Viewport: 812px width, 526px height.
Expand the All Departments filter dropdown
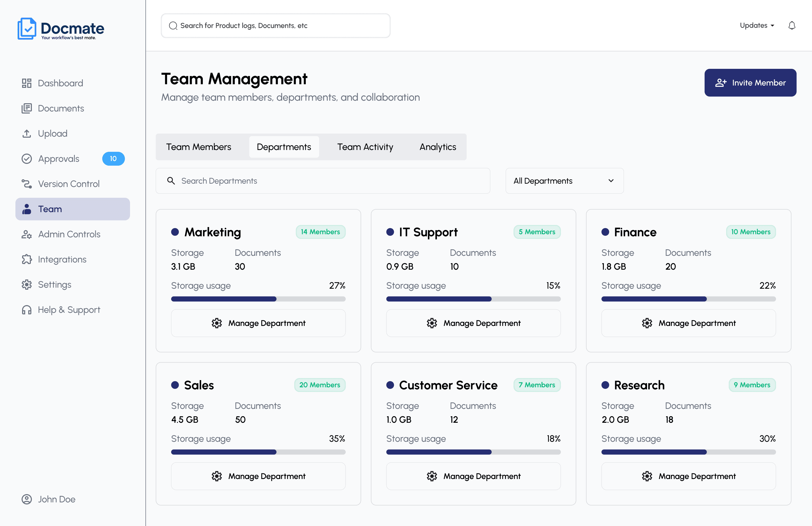pos(565,181)
